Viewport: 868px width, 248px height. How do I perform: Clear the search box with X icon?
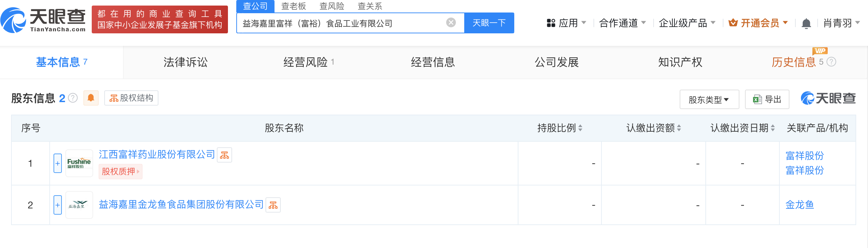pyautogui.click(x=451, y=23)
